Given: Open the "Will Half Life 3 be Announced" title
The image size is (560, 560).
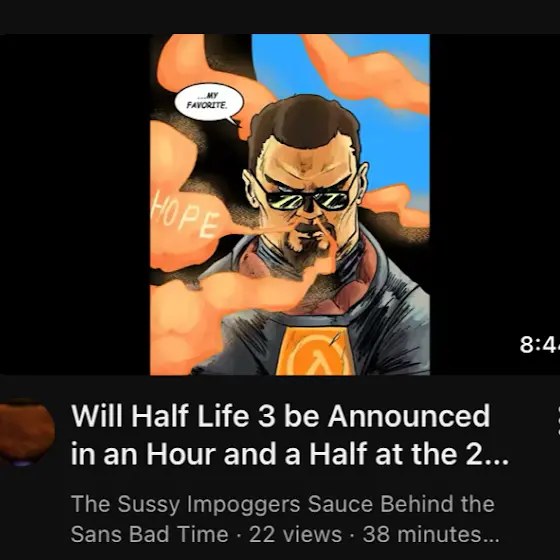Looking at the screenshot, I should pos(280,416).
